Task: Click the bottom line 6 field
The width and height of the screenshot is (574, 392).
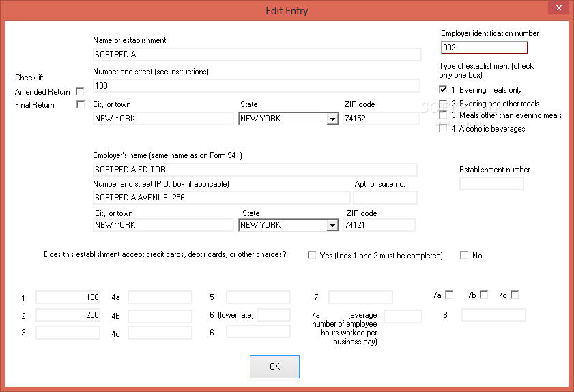Action: [x=258, y=331]
